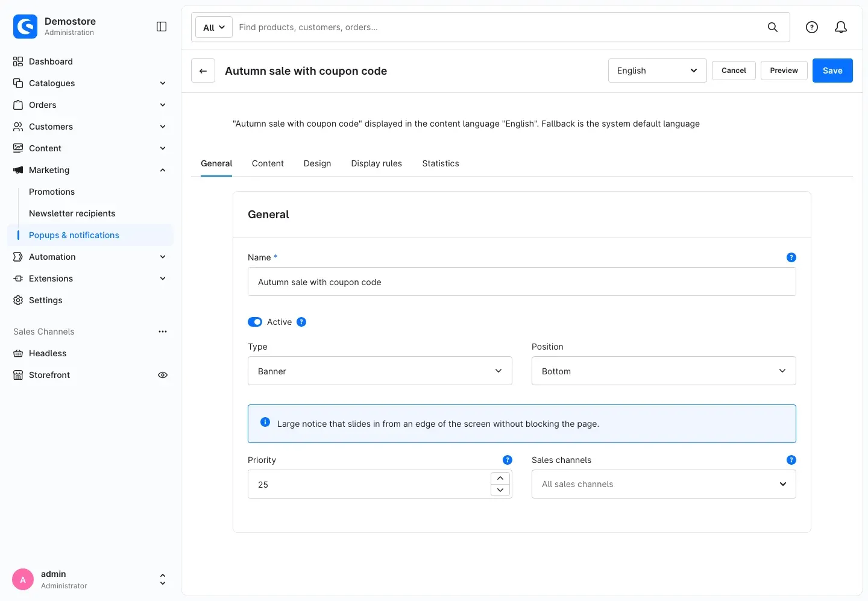Click the admin avatar icon
Viewport: 868px width, 601px height.
pyautogui.click(x=23, y=579)
